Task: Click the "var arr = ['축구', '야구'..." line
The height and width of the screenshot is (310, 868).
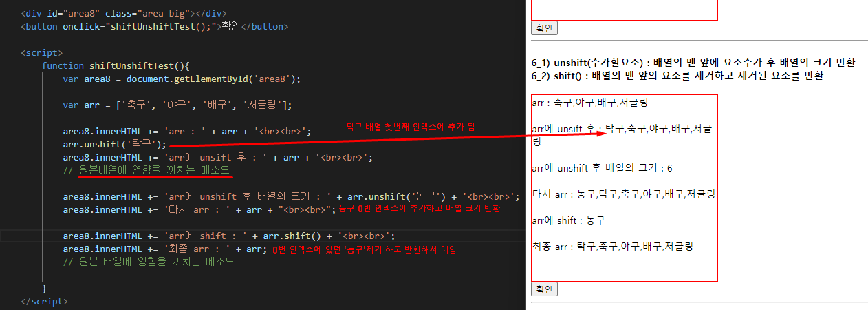Action: coord(177,105)
